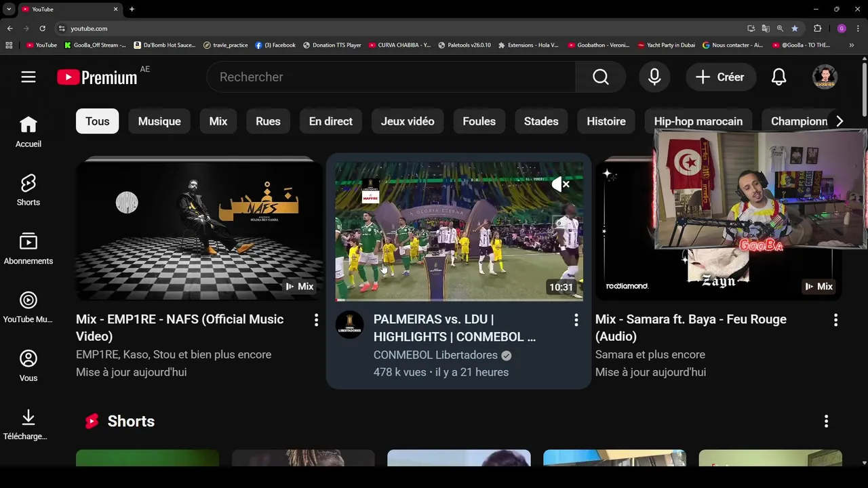The image size is (868, 488).
Task: Open the Donation TTS Player bookmark
Action: pyautogui.click(x=332, y=45)
